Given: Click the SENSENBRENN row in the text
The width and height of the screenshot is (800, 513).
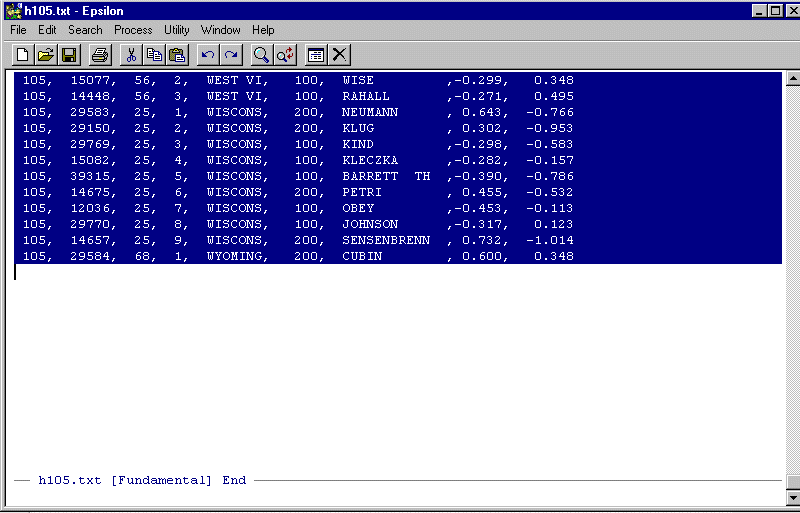Looking at the screenshot, I should [x=385, y=241].
